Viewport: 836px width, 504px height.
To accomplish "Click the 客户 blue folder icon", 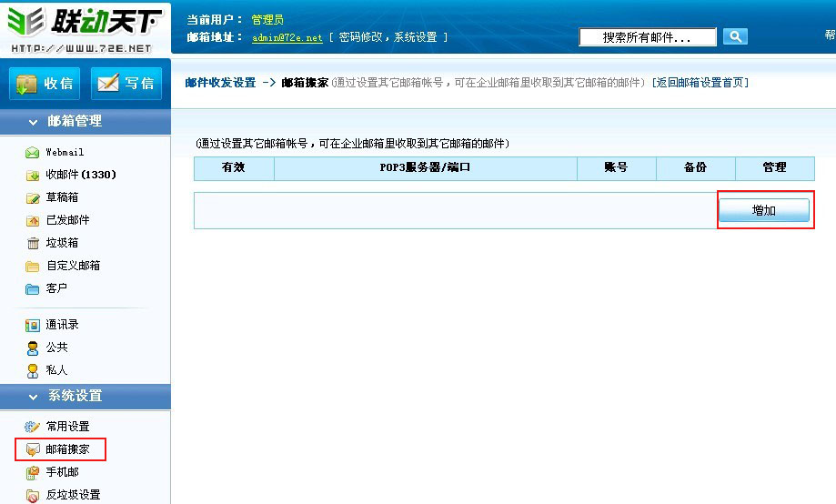I will point(33,289).
